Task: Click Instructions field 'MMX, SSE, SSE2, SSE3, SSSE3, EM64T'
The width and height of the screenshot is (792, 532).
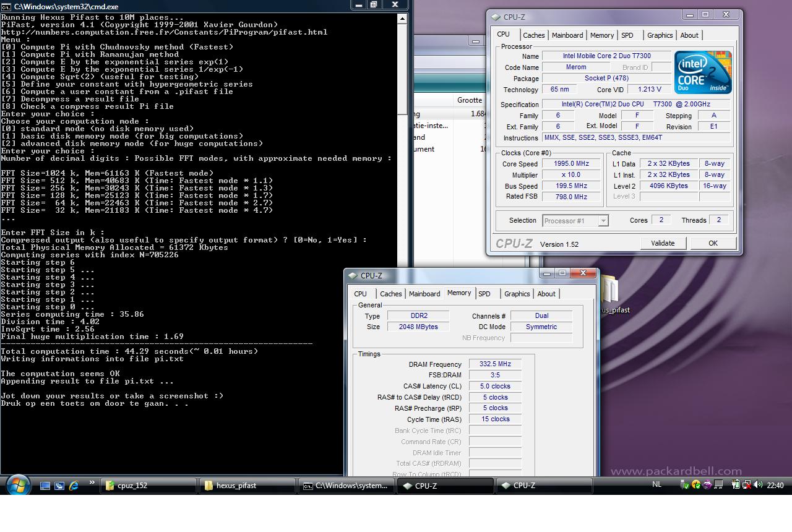Action: tap(637, 137)
